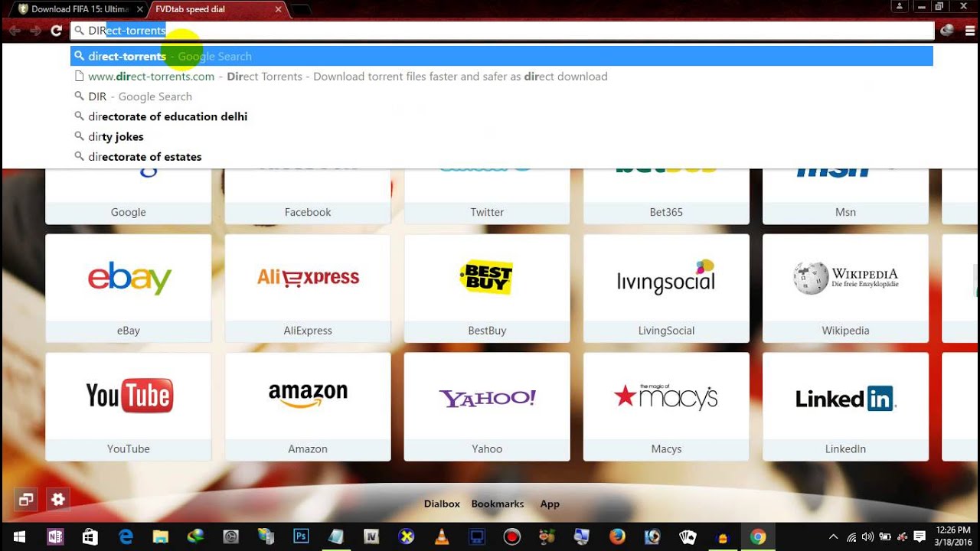Click FVDtab windows icon beside gear
The height and width of the screenshot is (551, 980).
point(25,500)
